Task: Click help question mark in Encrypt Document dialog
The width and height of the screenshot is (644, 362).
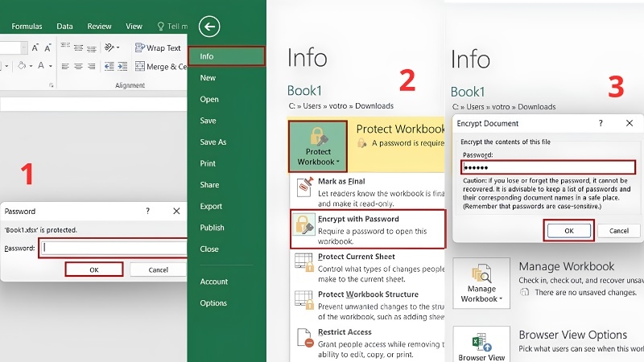Action: [x=601, y=123]
